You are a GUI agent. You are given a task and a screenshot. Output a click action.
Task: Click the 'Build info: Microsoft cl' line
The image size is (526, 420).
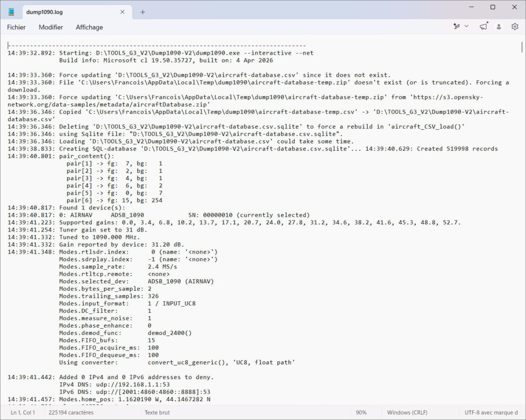coord(166,60)
